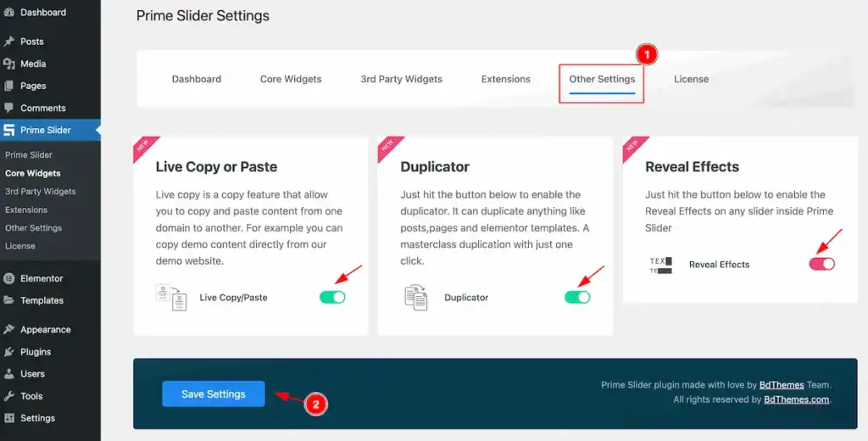Click the Duplicator pages icon
The height and width of the screenshot is (441, 868).
click(415, 298)
